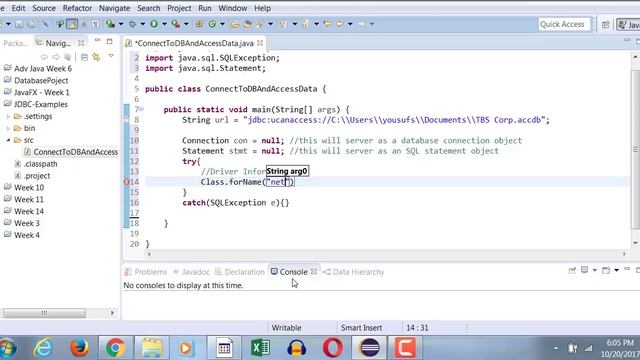Open the Debug launch dropdown arrow
Image resolution: width=640 pixels, height=360 pixels.
[142, 24]
